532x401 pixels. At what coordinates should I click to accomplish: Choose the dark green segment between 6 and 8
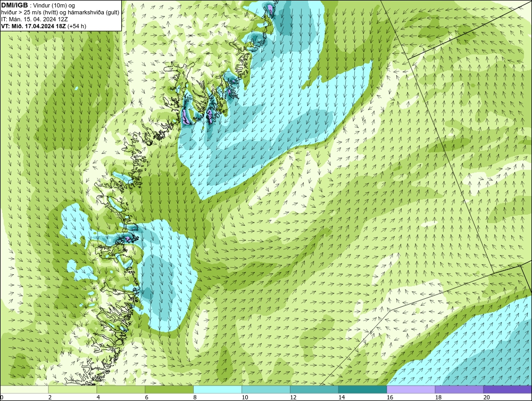pos(169,389)
